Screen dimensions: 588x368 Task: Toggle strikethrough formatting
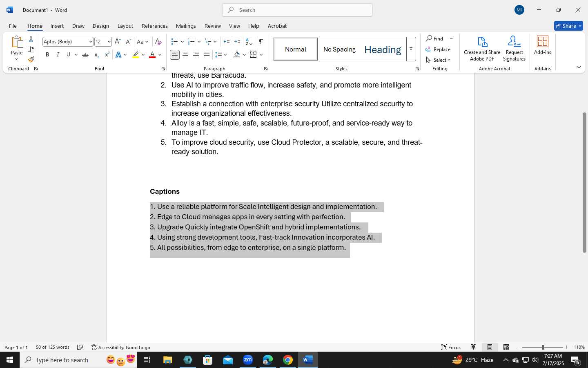[85, 55]
